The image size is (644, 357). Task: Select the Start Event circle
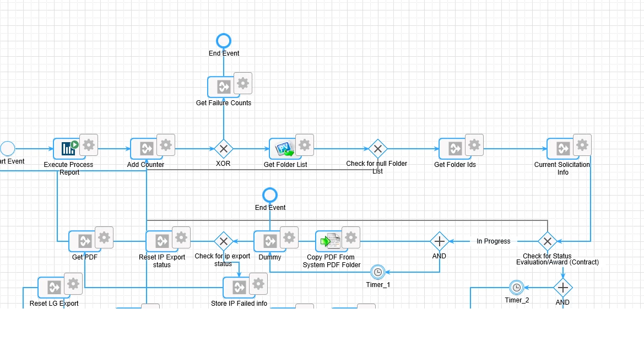click(x=7, y=149)
